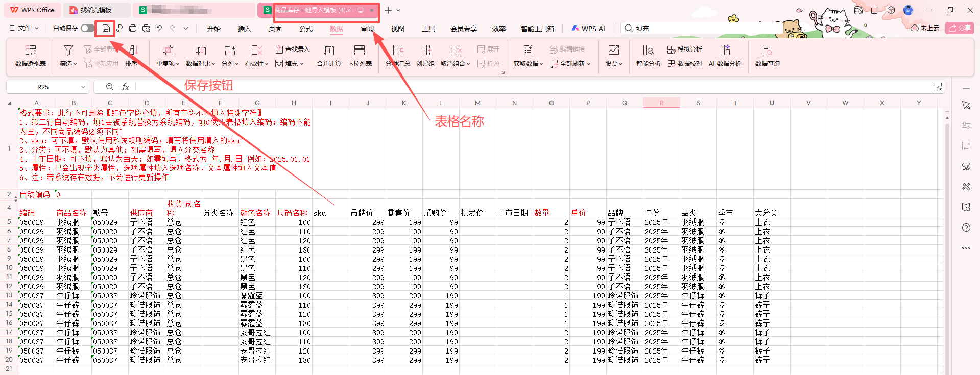Toggle the 自动保存 autosave switch
This screenshot has height=375, width=980.
(87, 28)
